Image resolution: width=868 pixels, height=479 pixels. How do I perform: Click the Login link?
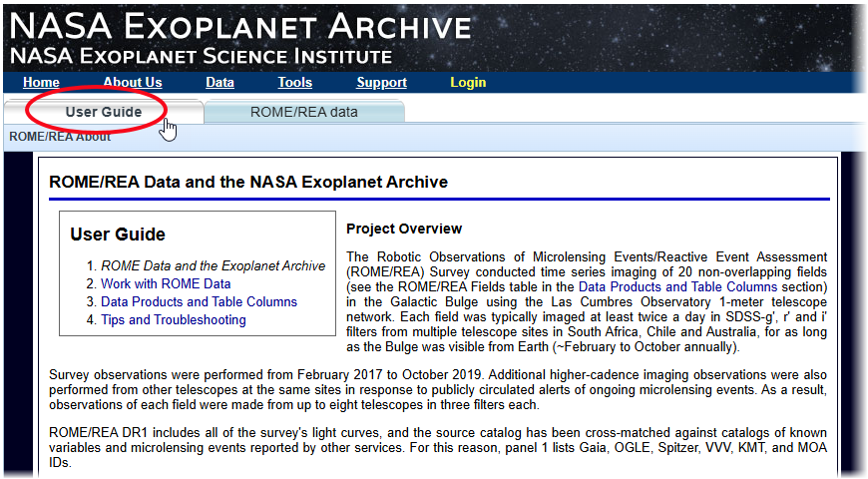tap(468, 83)
